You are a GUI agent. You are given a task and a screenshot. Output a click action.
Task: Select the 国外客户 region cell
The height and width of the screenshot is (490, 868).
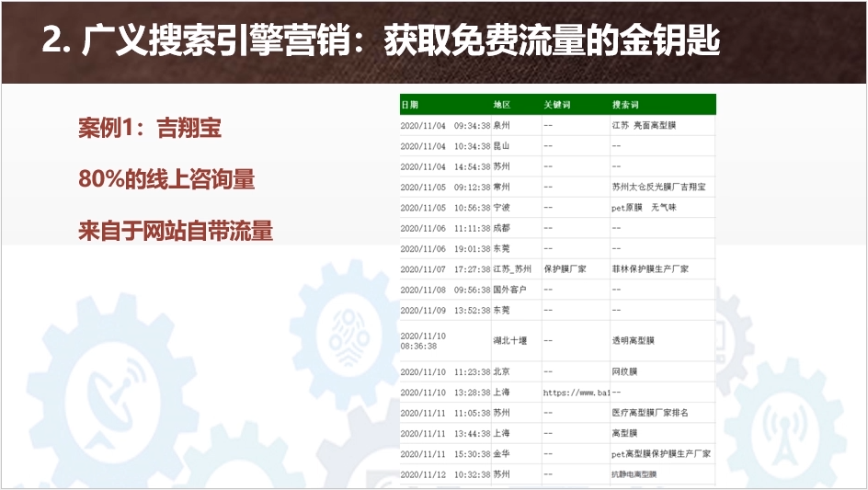(509, 290)
